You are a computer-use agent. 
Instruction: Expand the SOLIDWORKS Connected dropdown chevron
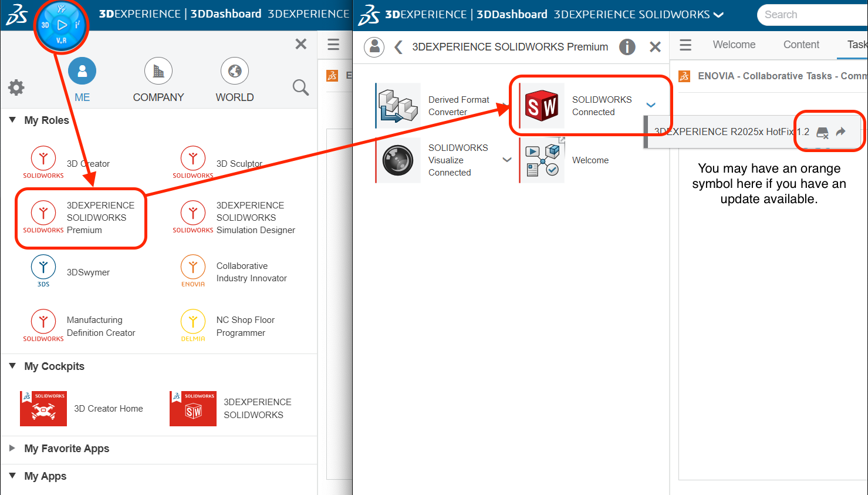[651, 105]
